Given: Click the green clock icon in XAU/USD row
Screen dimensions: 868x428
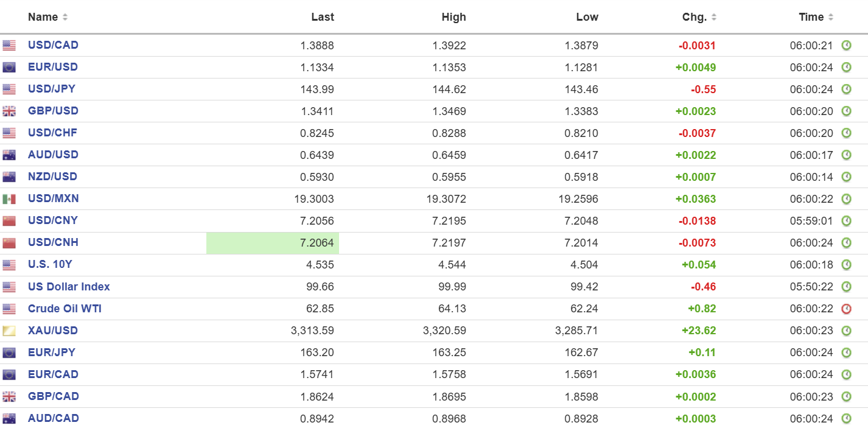Looking at the screenshot, I should pyautogui.click(x=846, y=331).
